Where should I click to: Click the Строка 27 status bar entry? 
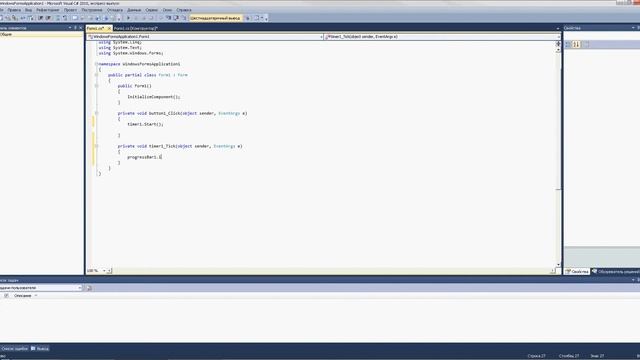(536, 356)
